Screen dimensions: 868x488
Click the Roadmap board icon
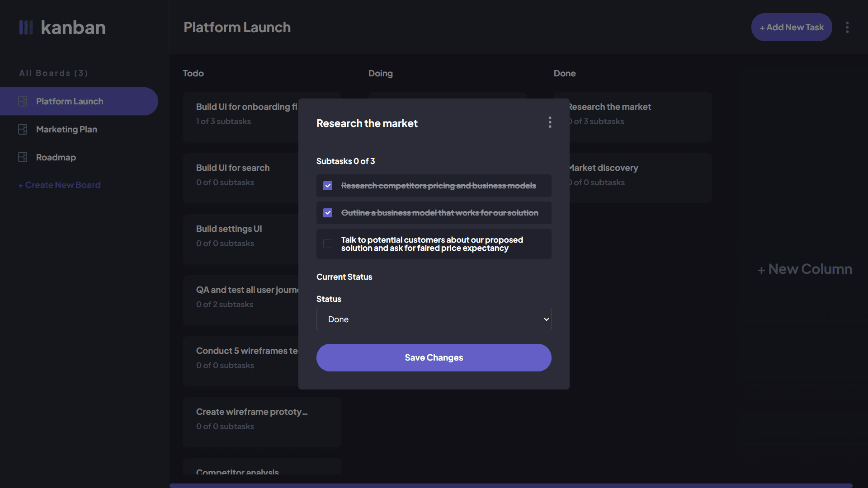pos(23,157)
